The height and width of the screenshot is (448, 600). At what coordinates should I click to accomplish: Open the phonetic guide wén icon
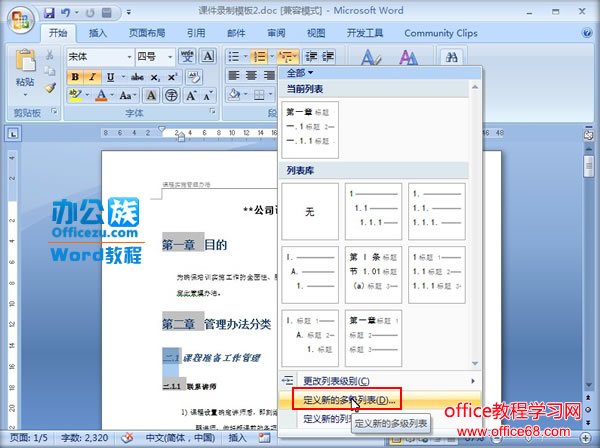click(x=187, y=56)
